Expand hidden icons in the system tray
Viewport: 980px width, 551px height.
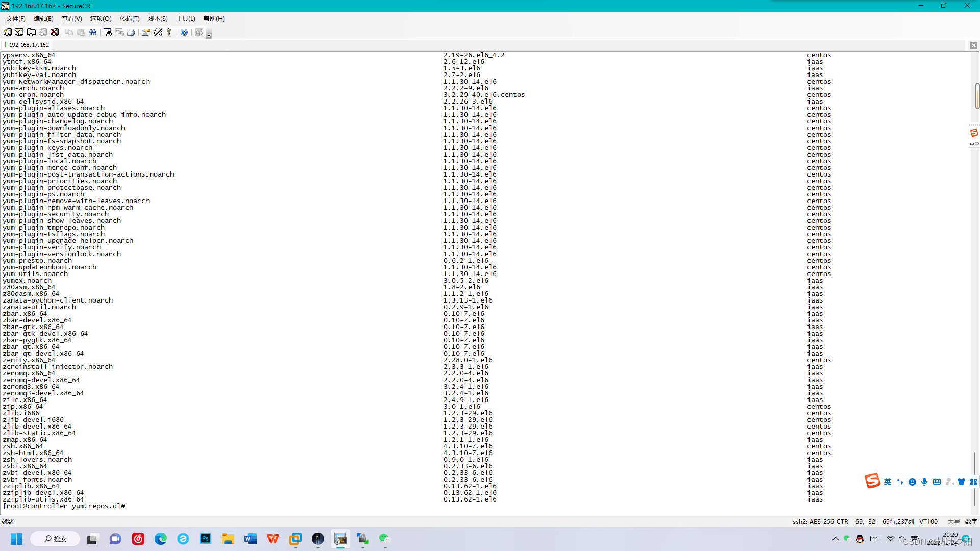(x=836, y=538)
